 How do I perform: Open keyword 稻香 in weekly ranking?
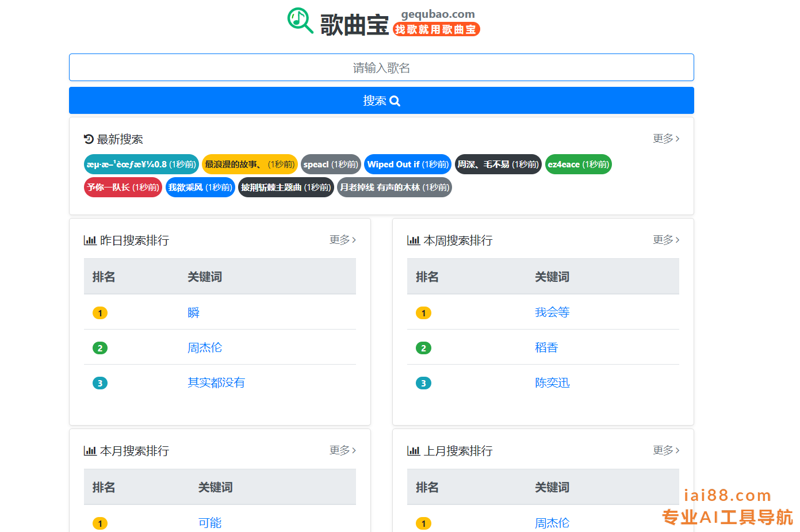[x=546, y=347]
